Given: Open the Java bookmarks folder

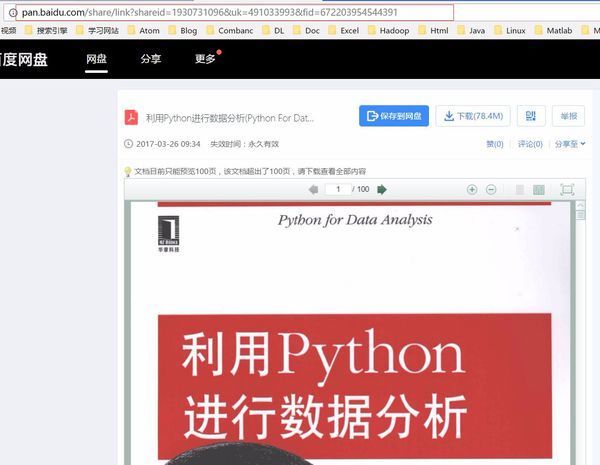Looking at the screenshot, I should [471, 31].
